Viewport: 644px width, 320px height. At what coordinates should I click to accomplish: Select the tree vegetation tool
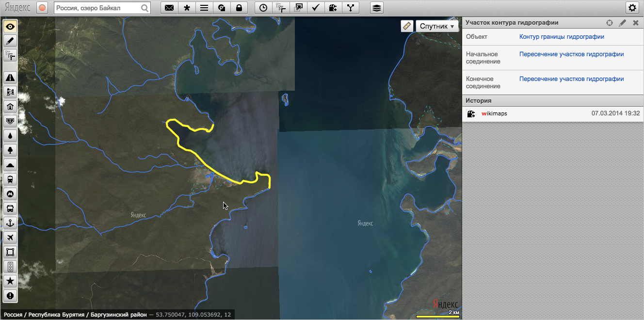pyautogui.click(x=10, y=150)
